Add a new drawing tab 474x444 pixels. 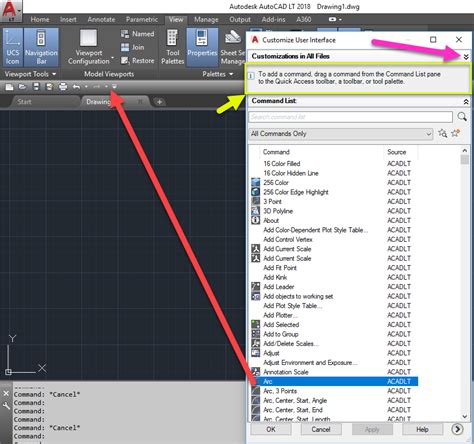159,102
